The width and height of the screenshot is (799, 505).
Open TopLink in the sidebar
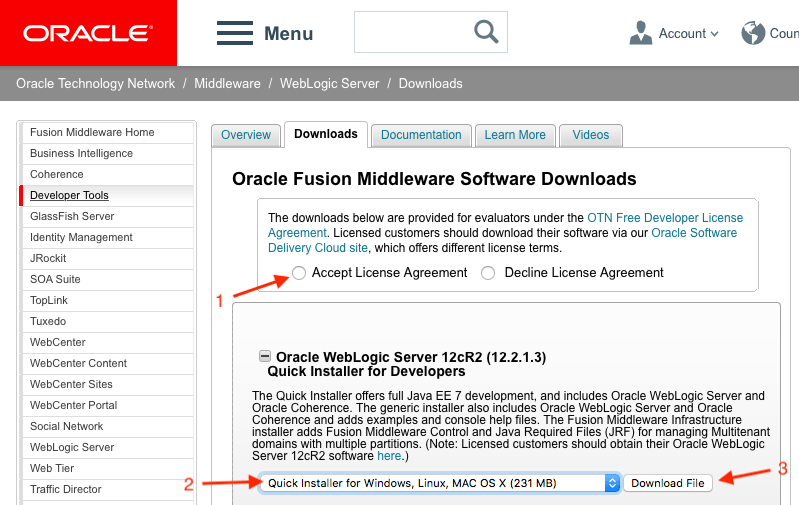pos(108,300)
